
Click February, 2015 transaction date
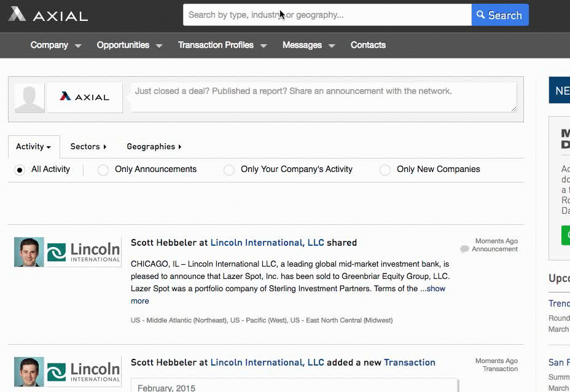[x=166, y=388]
